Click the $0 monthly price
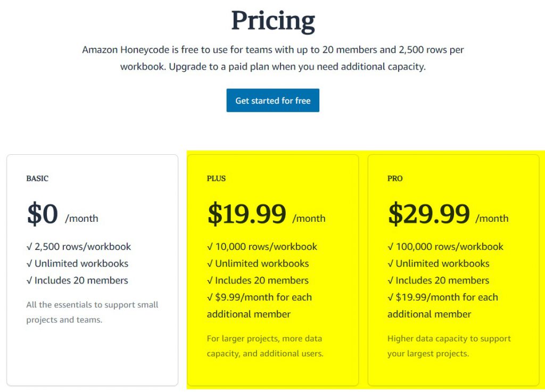Screen dimensions: 545x392 coord(43,214)
